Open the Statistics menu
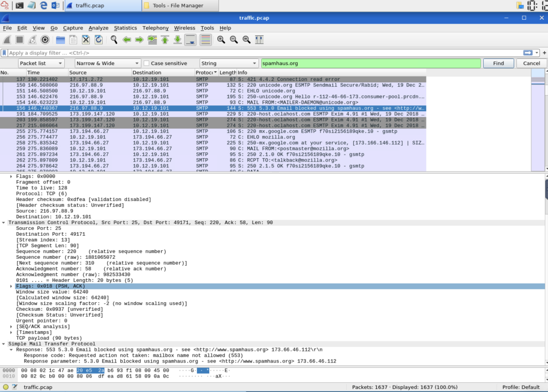Image resolution: width=548 pixels, height=392 pixels. (x=125, y=28)
